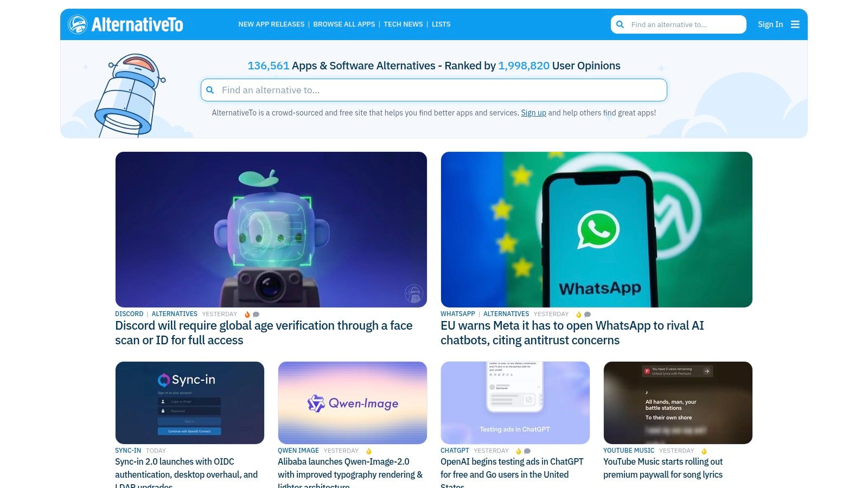Image resolution: width=868 pixels, height=488 pixels.
Task: Open the Qwen-Image article thumbnail
Action: point(353,403)
